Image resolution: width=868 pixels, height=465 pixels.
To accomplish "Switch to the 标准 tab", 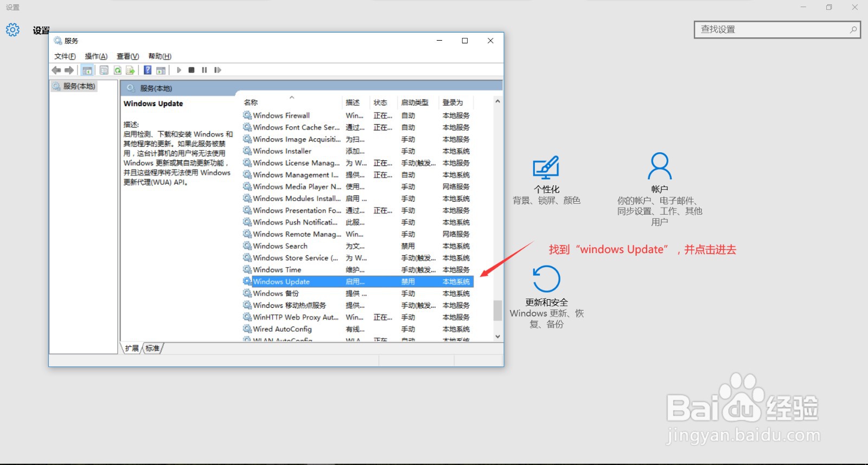I will 152,348.
